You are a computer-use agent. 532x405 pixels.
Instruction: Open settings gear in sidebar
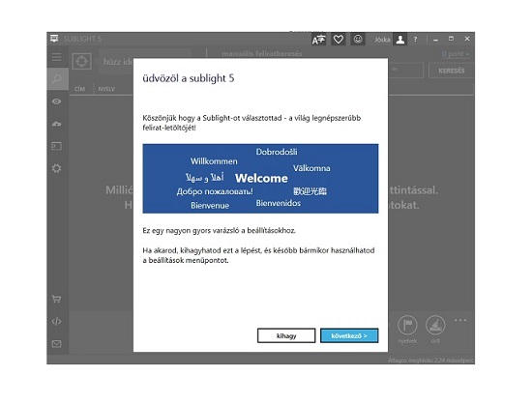coord(57,168)
